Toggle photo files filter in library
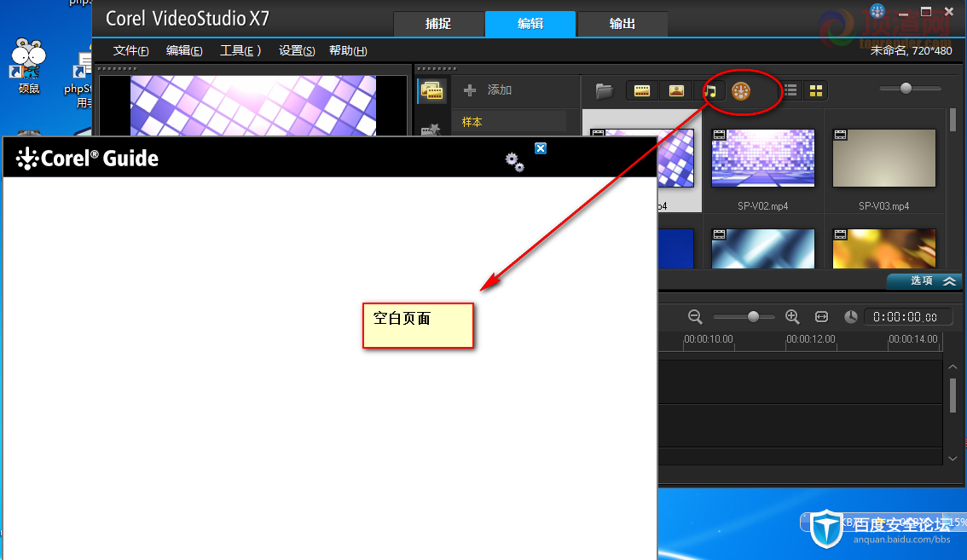The image size is (967, 560). [676, 91]
